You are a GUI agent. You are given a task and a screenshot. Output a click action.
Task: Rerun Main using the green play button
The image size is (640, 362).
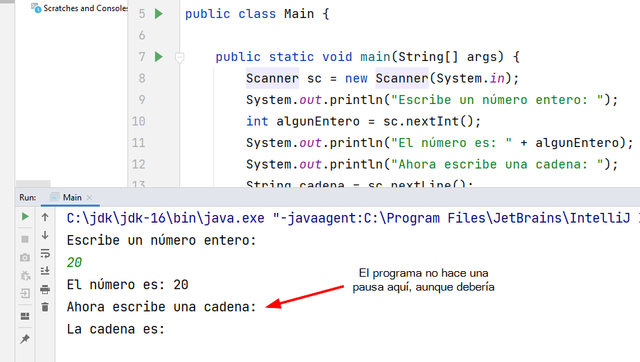(x=25, y=217)
